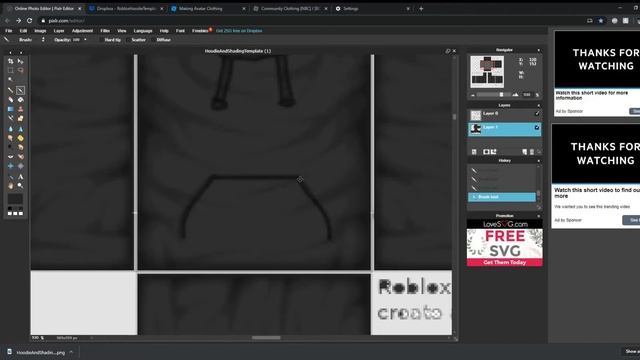Select the Smudge tool
Screen dimensions: 640x360
pos(11,138)
